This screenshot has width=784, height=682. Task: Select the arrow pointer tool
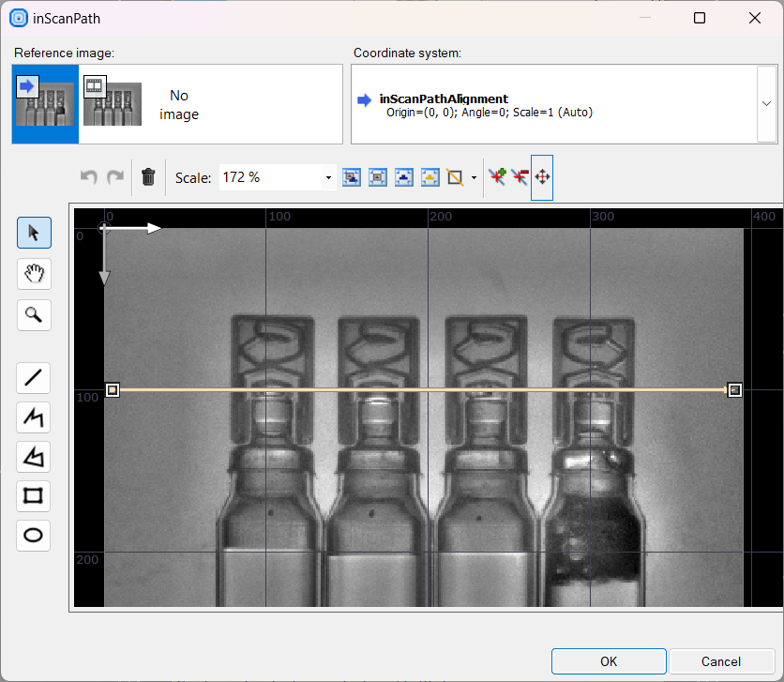point(34,233)
